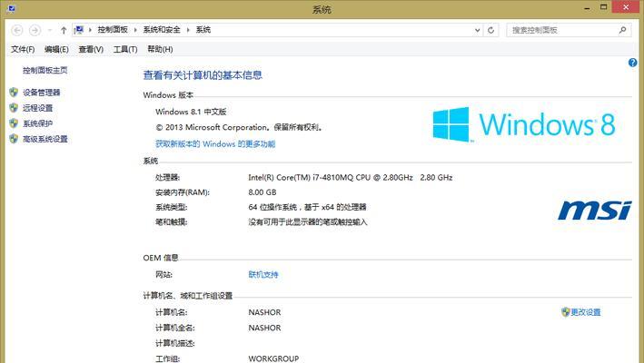Select the WORKGROUP value
The image size is (644, 363).
pyautogui.click(x=273, y=358)
